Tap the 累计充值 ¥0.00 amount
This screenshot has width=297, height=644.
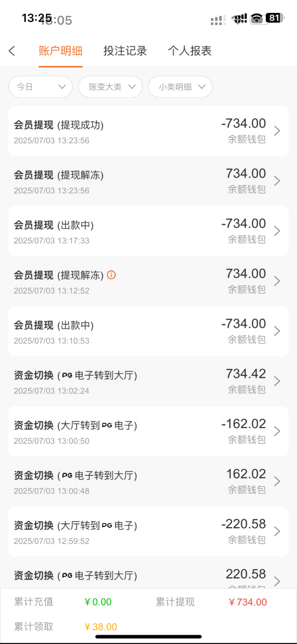click(x=98, y=602)
